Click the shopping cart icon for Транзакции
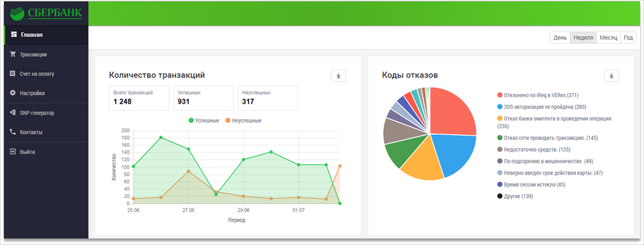This screenshot has width=644, height=245. (x=13, y=54)
